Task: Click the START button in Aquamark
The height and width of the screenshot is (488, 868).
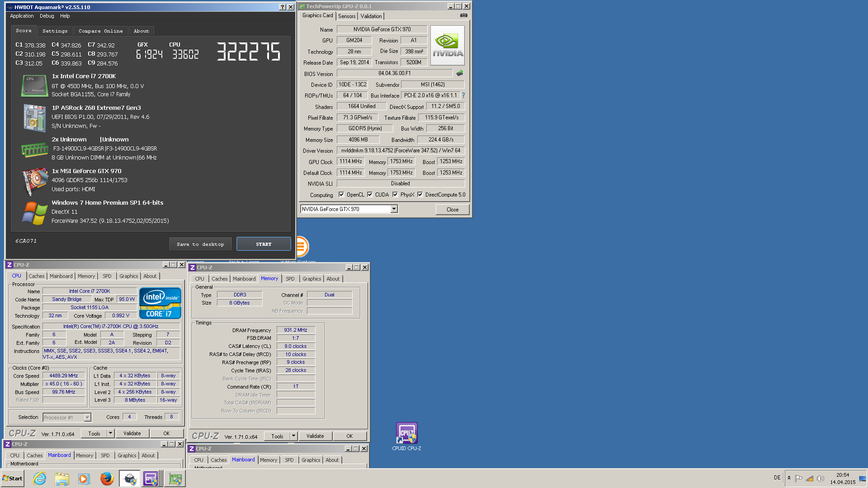Action: [x=264, y=244]
